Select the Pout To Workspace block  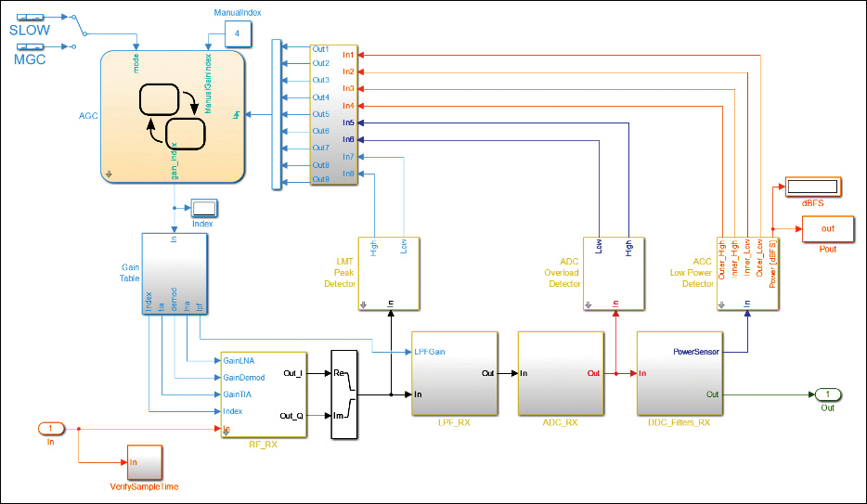(828, 228)
